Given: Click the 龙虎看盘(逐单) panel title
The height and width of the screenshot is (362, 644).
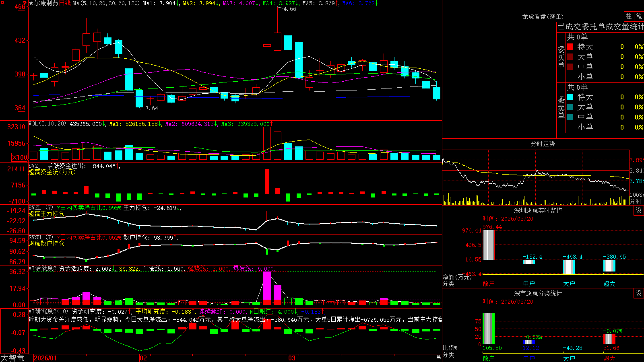Looking at the screenshot, I should pyautogui.click(x=543, y=16).
